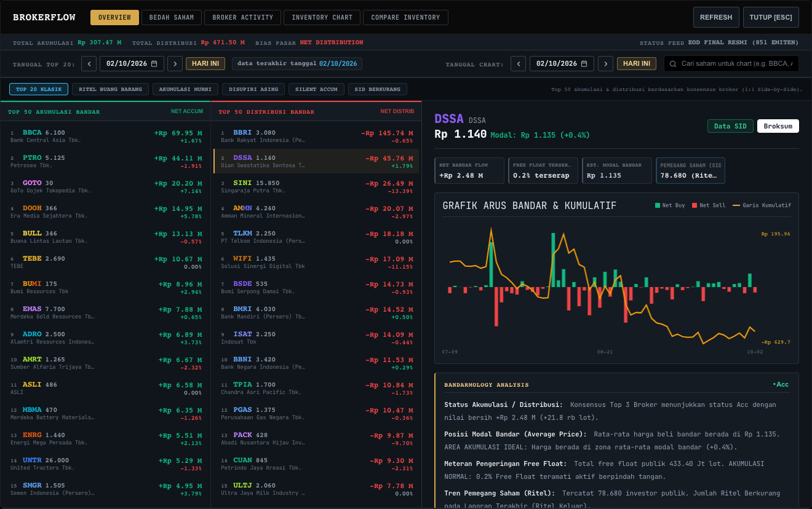Click the magnifier icon in stock search box

(x=673, y=64)
